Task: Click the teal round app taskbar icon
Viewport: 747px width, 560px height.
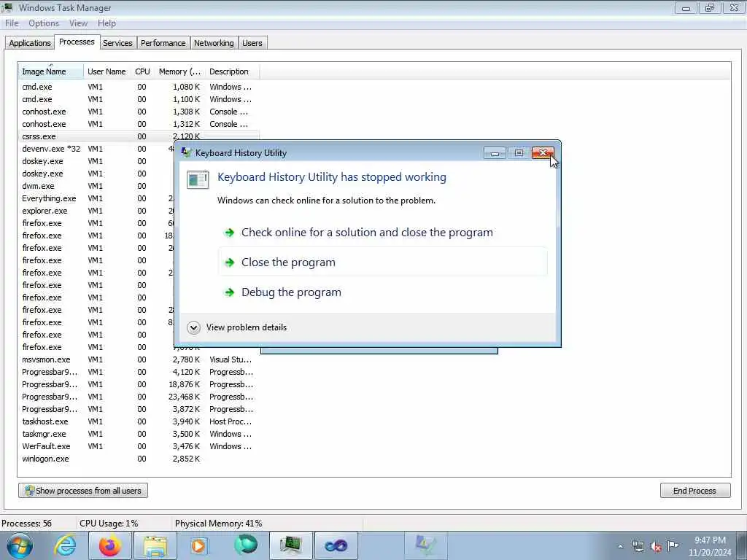Action: [x=246, y=545]
